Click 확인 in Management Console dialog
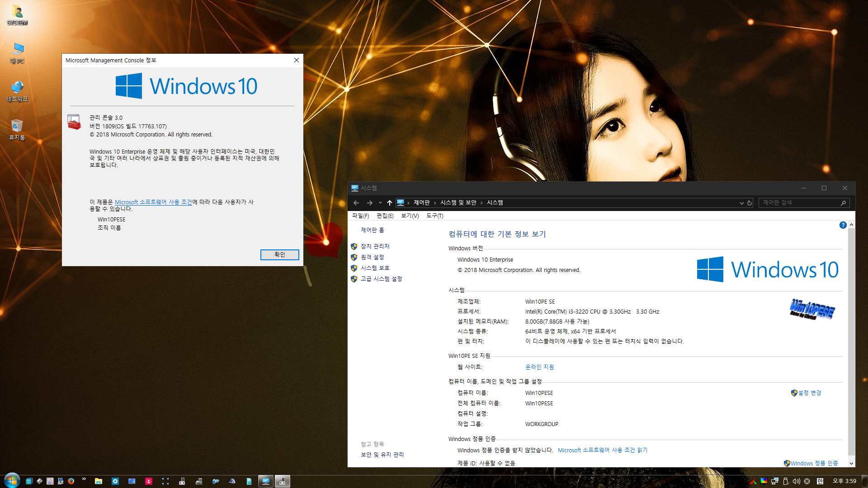 [279, 254]
